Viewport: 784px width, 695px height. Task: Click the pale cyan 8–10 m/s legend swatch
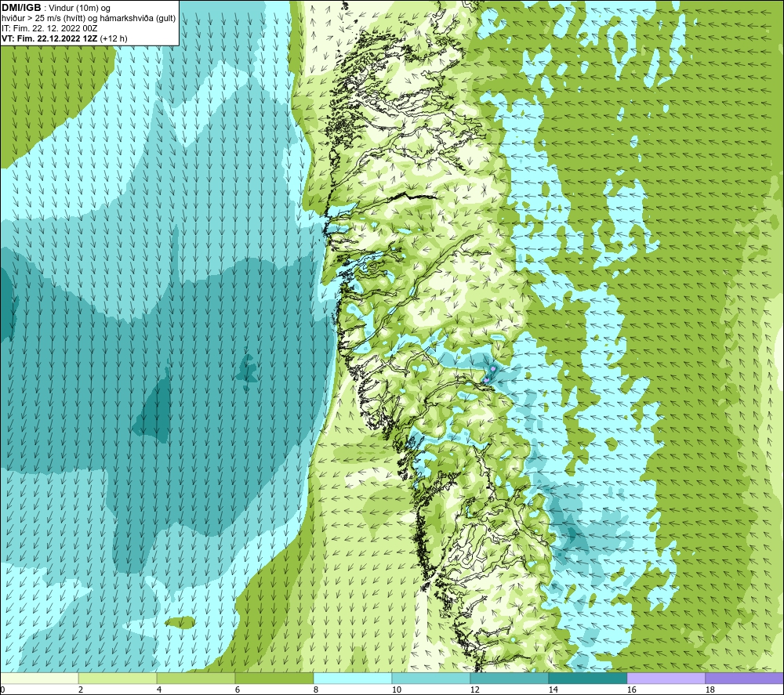pyautogui.click(x=353, y=678)
